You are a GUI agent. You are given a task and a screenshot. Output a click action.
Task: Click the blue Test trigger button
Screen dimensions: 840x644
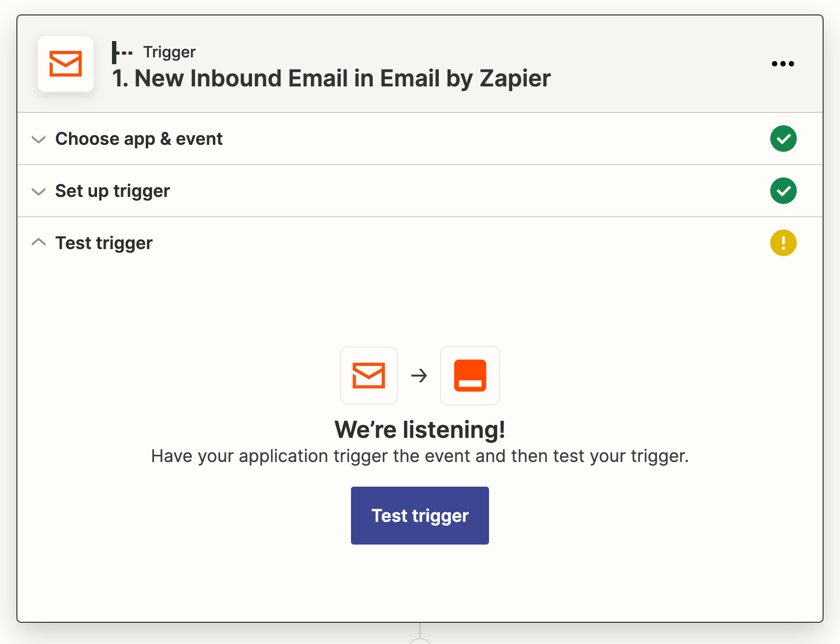(x=420, y=516)
